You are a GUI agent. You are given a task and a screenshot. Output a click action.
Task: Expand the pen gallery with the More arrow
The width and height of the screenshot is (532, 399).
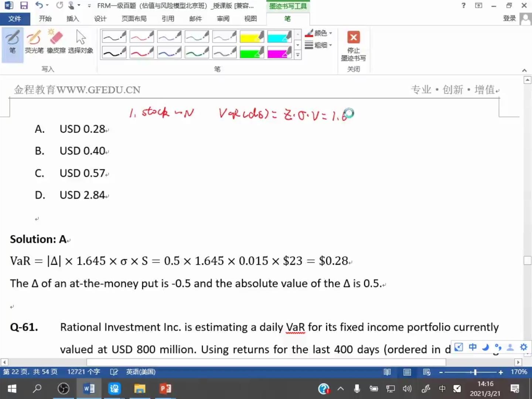coord(298,55)
